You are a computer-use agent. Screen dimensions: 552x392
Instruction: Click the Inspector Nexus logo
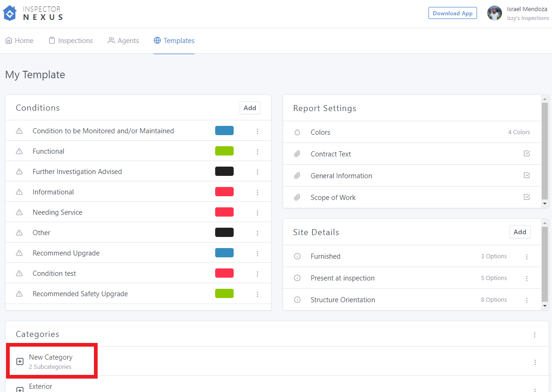pos(33,13)
